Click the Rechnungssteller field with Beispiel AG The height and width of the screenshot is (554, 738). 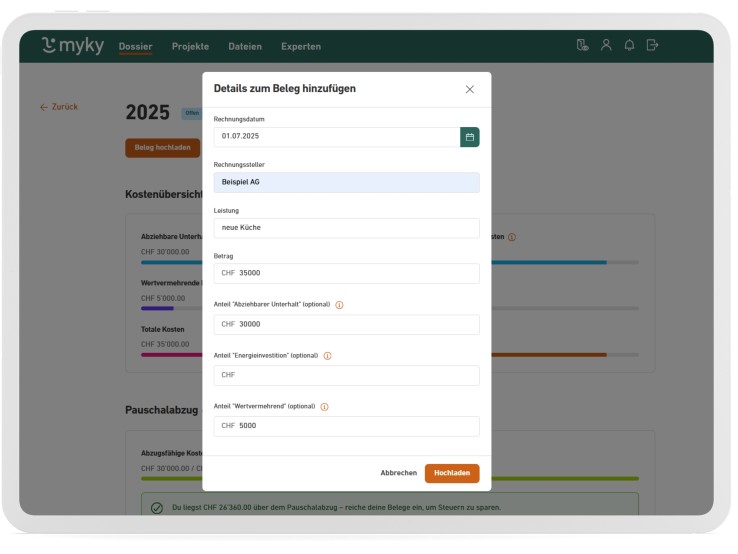(x=346, y=182)
